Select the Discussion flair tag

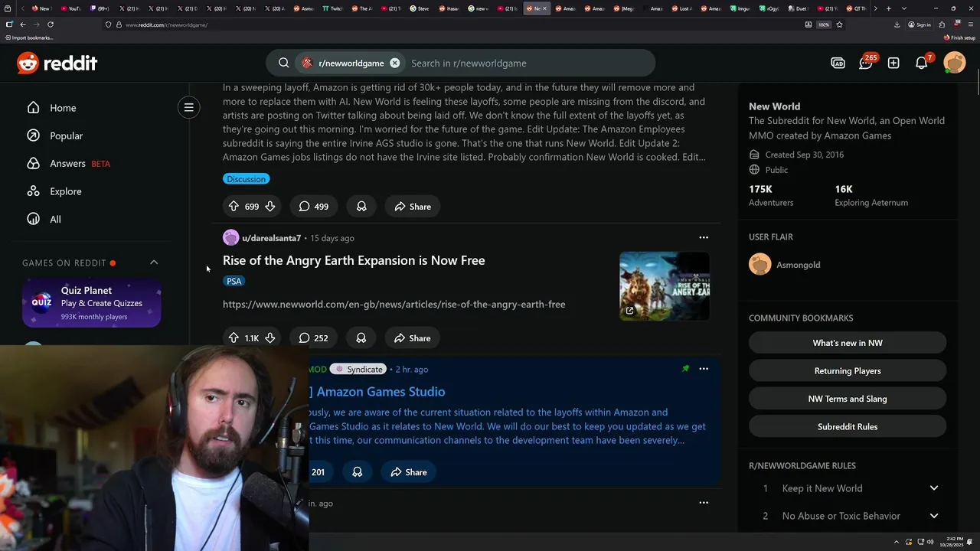[246, 179]
